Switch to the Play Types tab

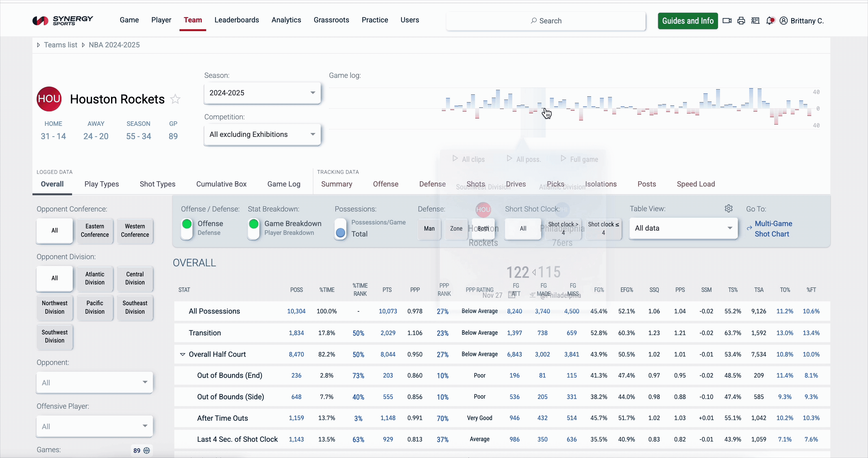click(101, 184)
